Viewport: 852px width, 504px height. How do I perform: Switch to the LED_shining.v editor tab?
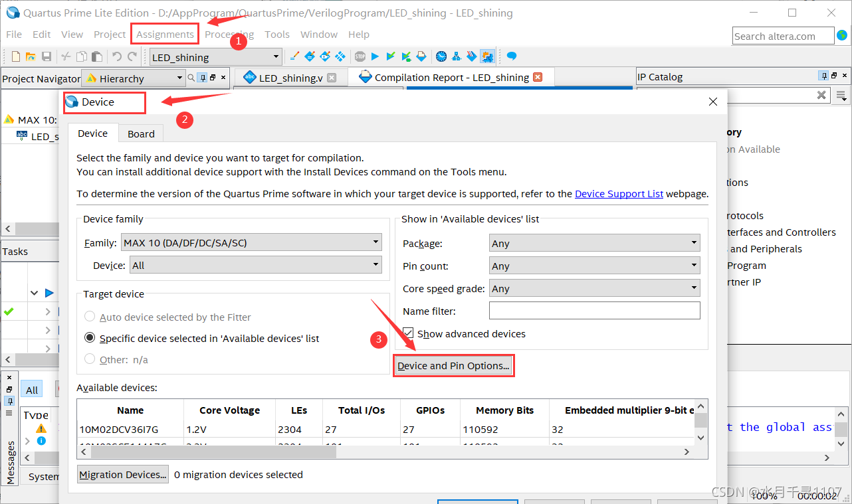[x=290, y=78]
